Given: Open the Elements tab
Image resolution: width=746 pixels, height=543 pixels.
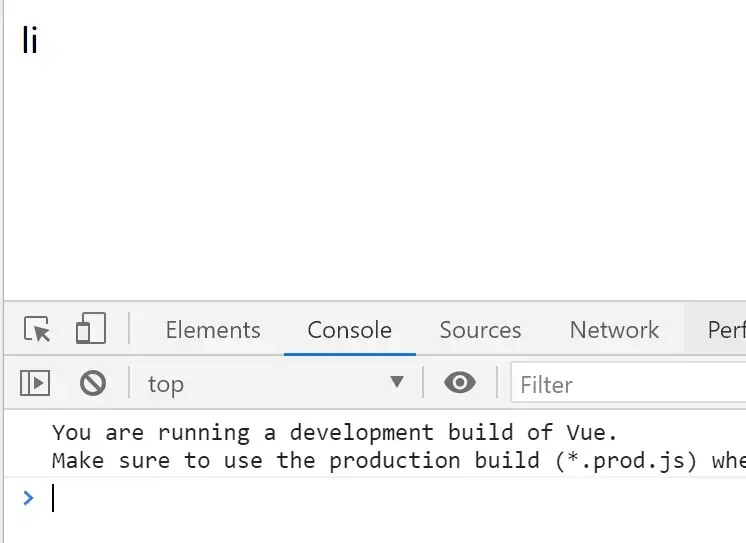Looking at the screenshot, I should pos(213,330).
